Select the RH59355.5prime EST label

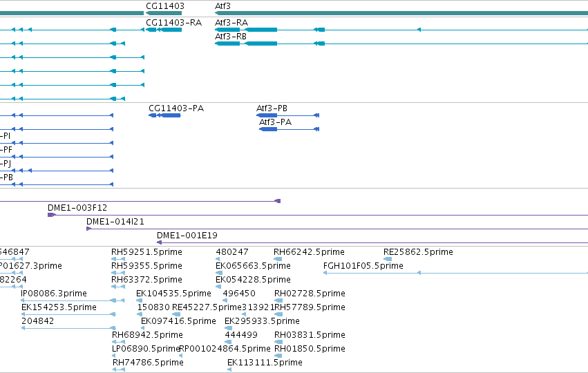click(146, 266)
